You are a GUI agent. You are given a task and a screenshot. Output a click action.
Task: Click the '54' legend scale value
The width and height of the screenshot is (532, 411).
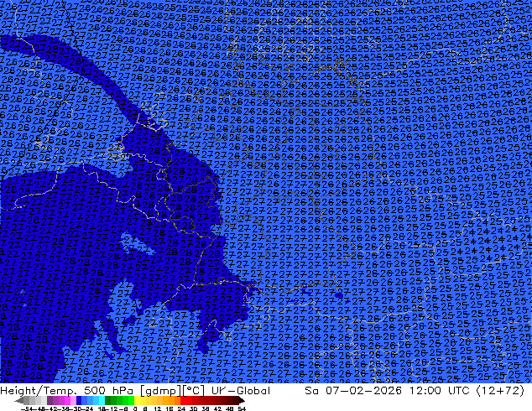[241, 409]
